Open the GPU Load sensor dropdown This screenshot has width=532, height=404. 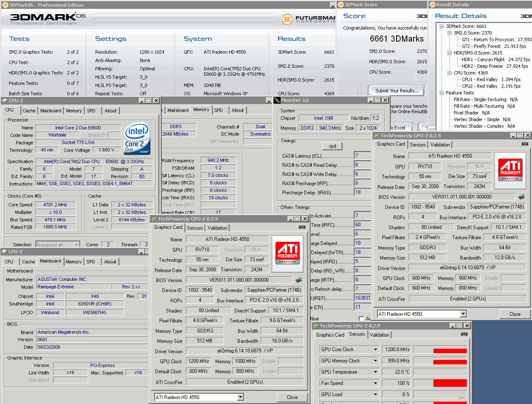point(375,394)
